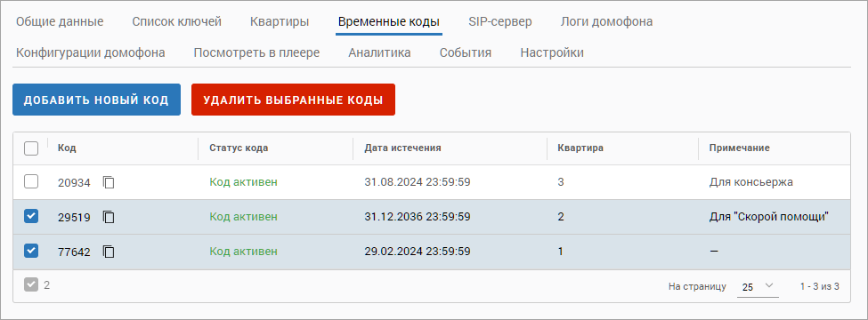The height and width of the screenshot is (320, 868).
Task: Open the Логи домофона tab
Action: 606,21
